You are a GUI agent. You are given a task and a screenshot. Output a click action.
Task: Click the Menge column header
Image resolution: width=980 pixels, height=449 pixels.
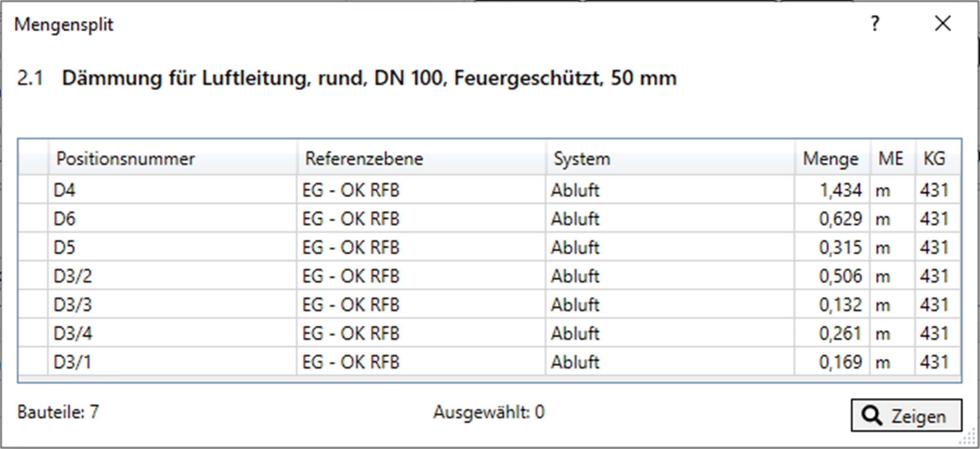click(x=831, y=159)
